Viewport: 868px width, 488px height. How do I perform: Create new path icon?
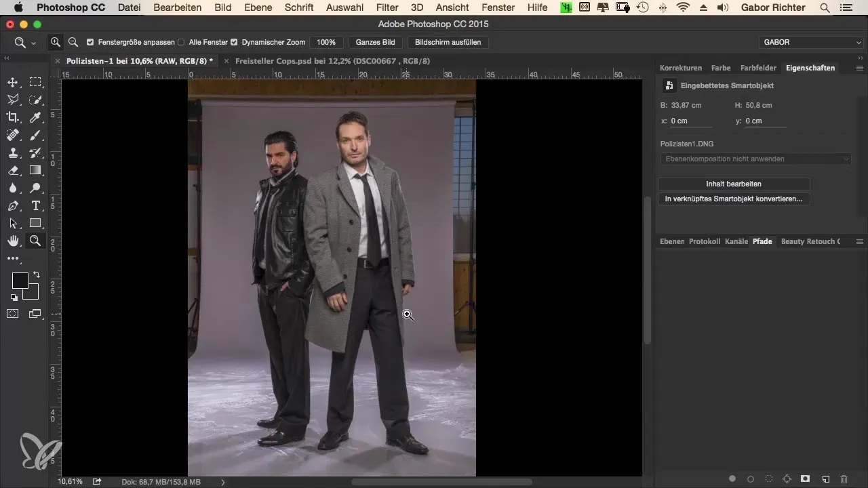825,479
